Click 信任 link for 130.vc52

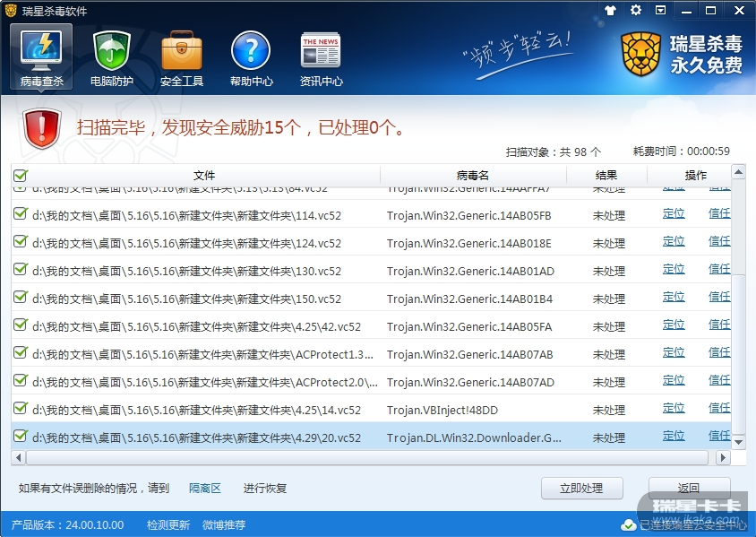[x=719, y=269]
